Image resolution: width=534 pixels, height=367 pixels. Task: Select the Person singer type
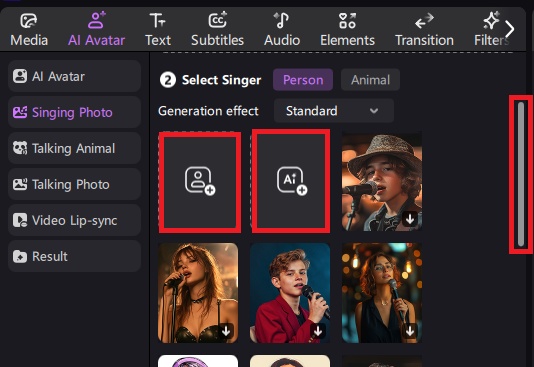(x=303, y=80)
